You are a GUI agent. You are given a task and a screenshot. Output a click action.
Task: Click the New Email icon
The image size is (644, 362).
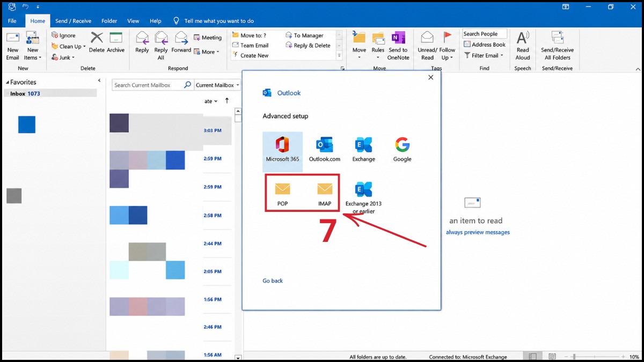[x=13, y=39]
